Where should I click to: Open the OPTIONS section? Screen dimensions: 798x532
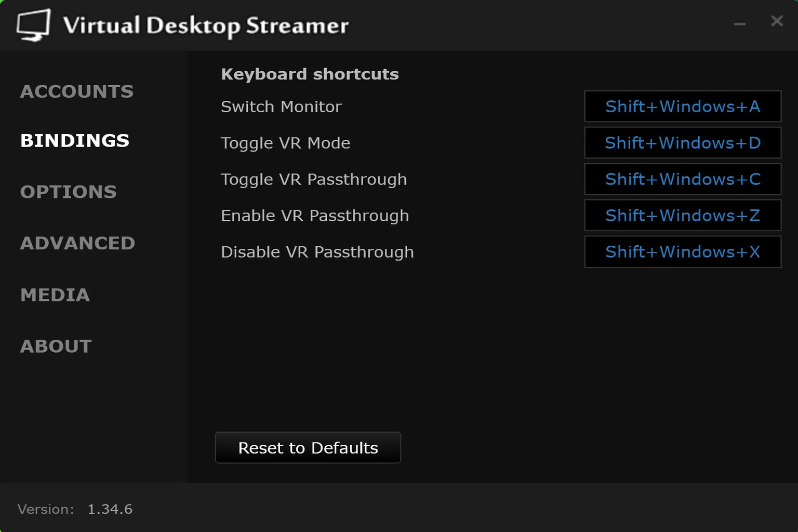(x=68, y=192)
